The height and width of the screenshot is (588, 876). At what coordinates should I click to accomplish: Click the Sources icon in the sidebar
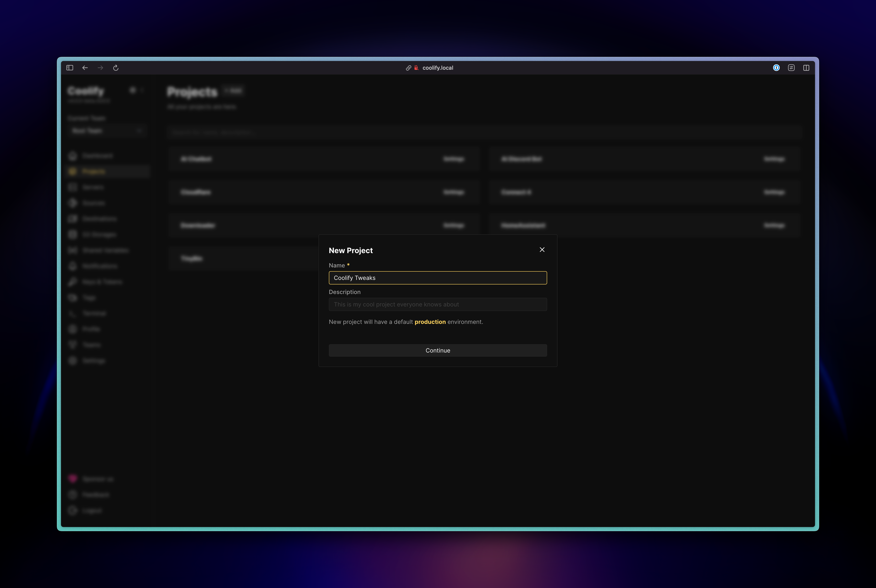[x=72, y=203]
